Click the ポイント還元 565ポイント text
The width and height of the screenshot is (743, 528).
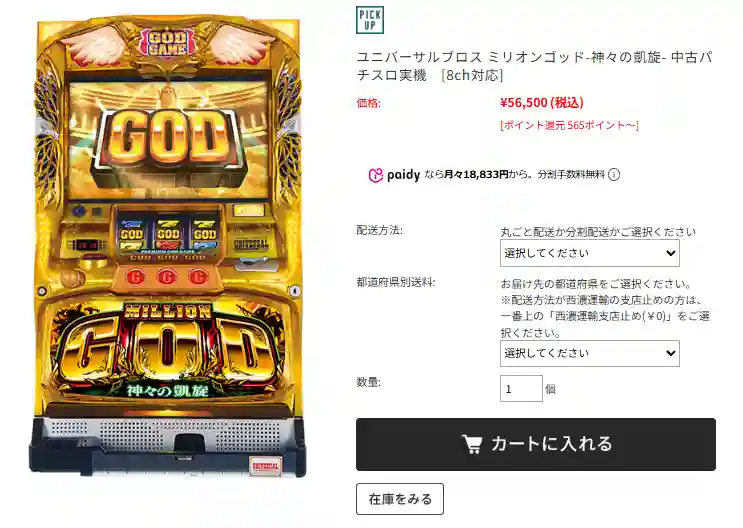point(569,125)
